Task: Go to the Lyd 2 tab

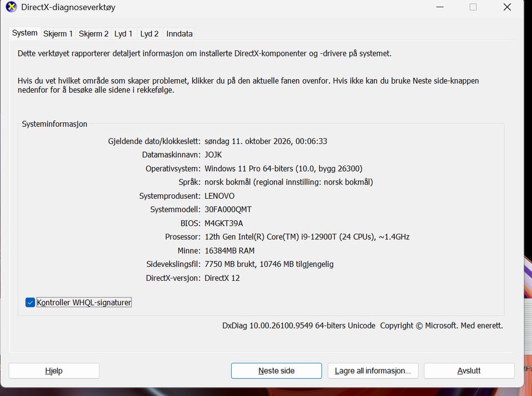Action: click(x=149, y=34)
